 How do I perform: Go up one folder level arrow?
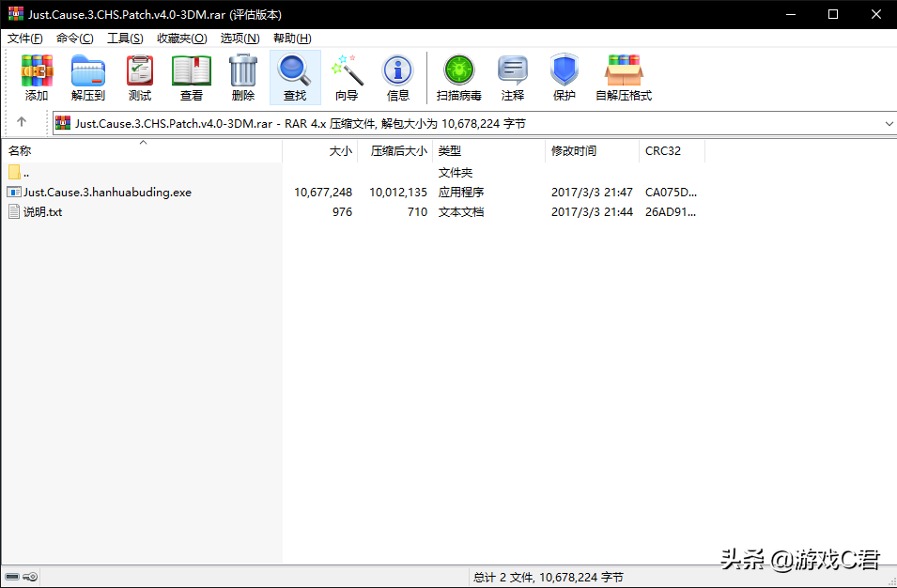coord(22,123)
